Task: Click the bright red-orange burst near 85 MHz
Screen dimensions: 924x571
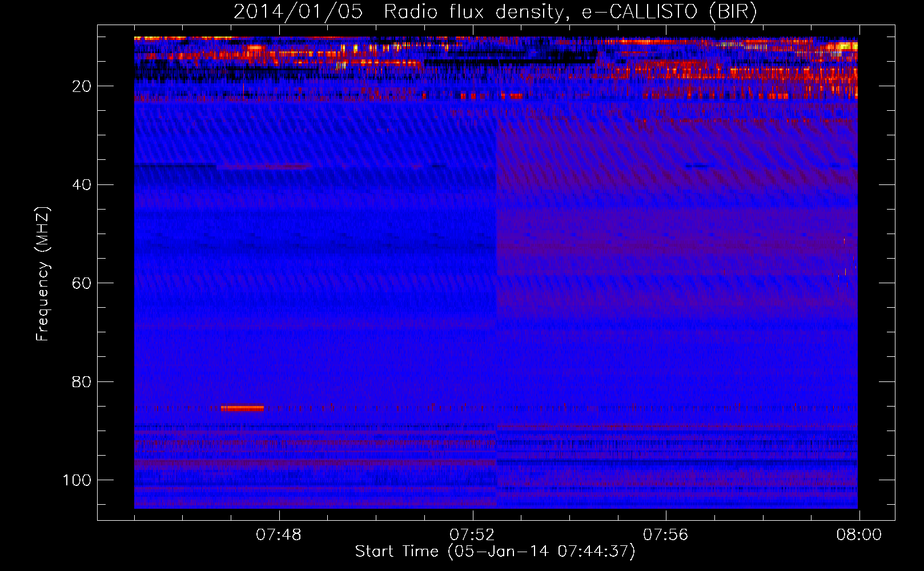Action: pos(243,408)
